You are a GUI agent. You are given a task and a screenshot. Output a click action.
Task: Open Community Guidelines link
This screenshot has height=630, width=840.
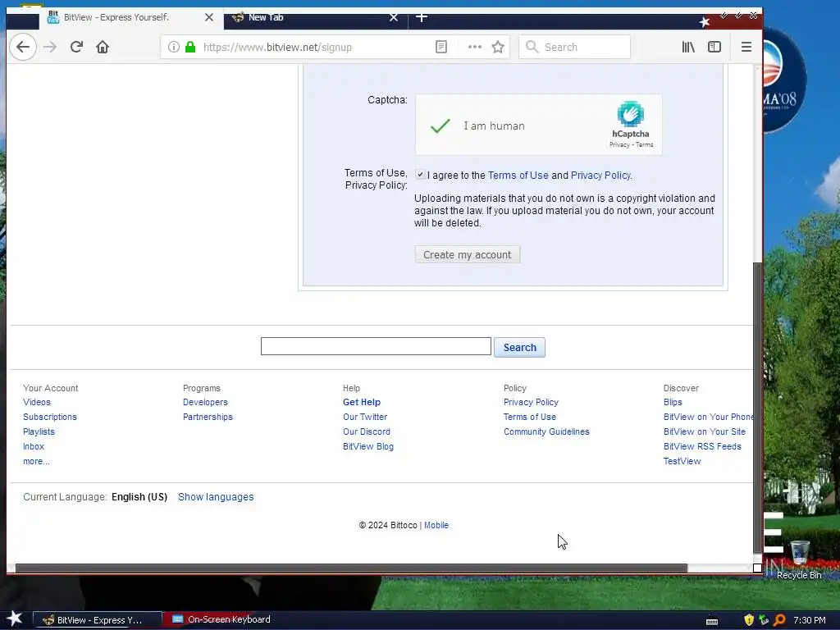pos(546,431)
